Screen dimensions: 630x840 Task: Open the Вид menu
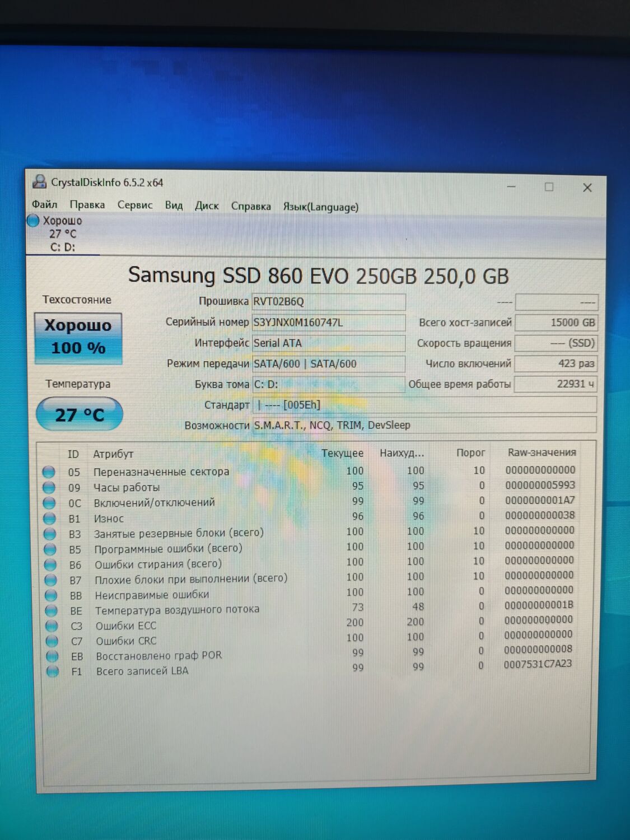[174, 206]
